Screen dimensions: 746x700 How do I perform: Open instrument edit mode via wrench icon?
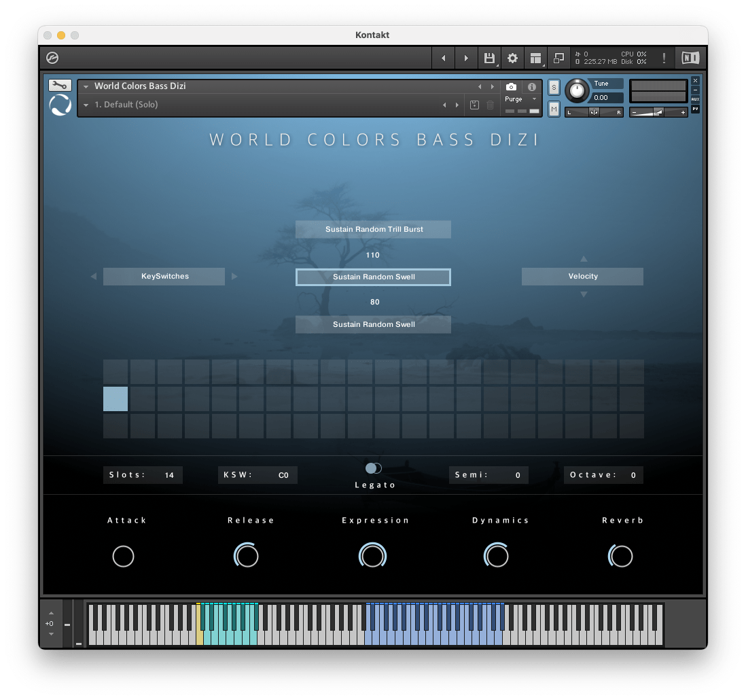60,85
